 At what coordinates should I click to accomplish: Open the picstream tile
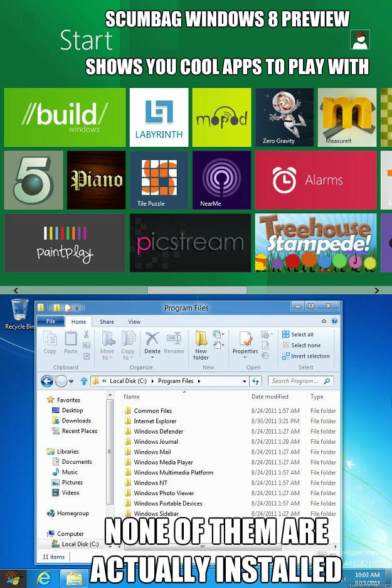[x=191, y=243]
